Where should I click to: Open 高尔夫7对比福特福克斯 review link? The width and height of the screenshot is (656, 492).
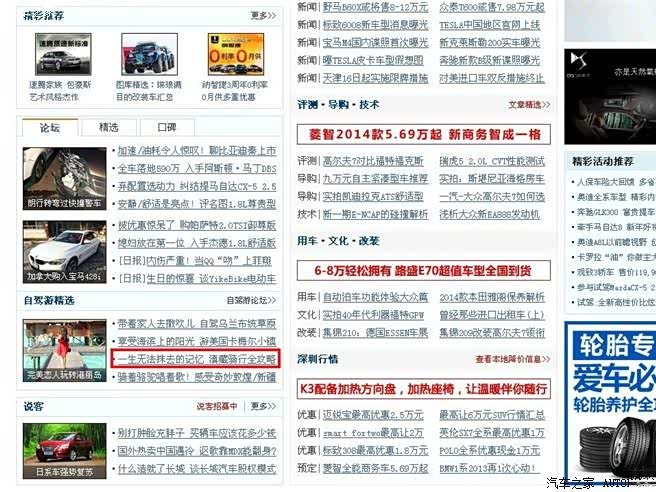coord(373,161)
